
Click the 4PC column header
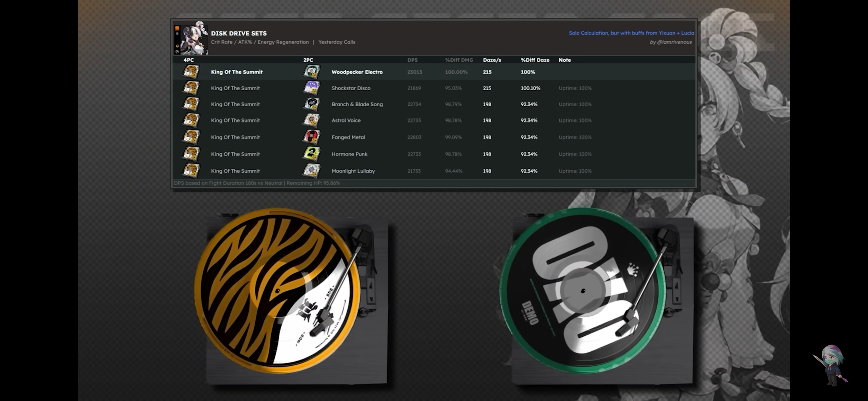(188, 60)
